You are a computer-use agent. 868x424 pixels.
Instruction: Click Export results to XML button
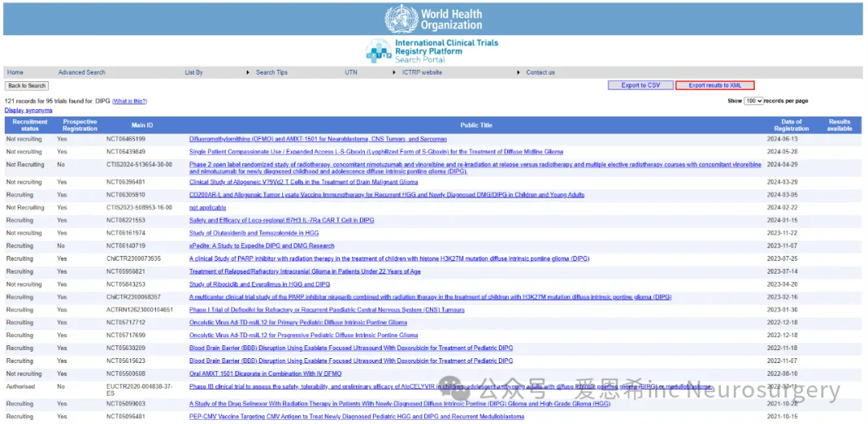[714, 85]
